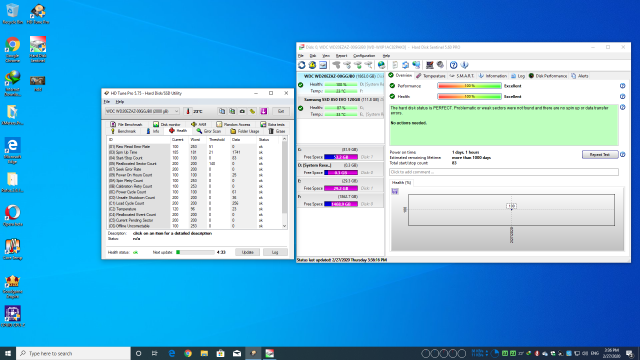The width and height of the screenshot is (640, 360).
Task: Open the Microsoft Edge desktop shortcut
Action: click(x=12, y=151)
